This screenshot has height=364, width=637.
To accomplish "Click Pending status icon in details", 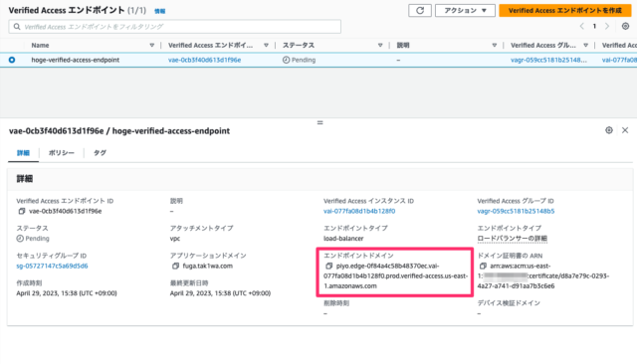I will point(20,239).
